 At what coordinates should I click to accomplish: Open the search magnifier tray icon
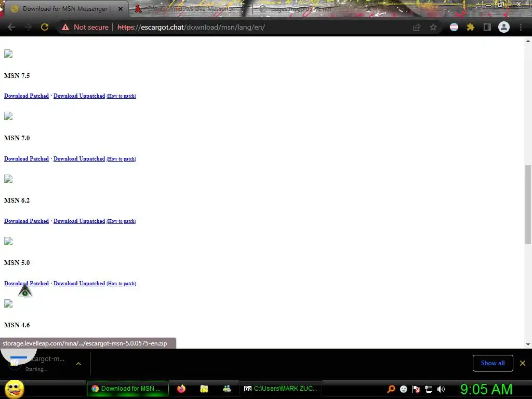[391, 389]
